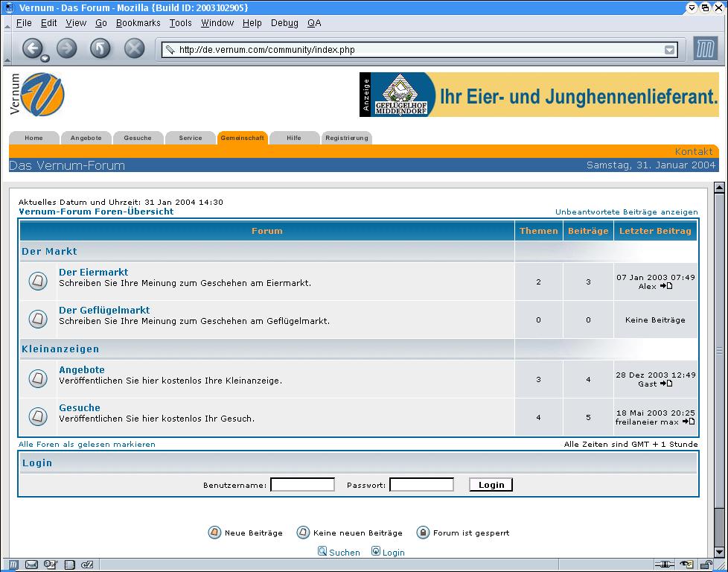Open the Back button history dropdown arrow
728x572 pixels.
point(45,59)
